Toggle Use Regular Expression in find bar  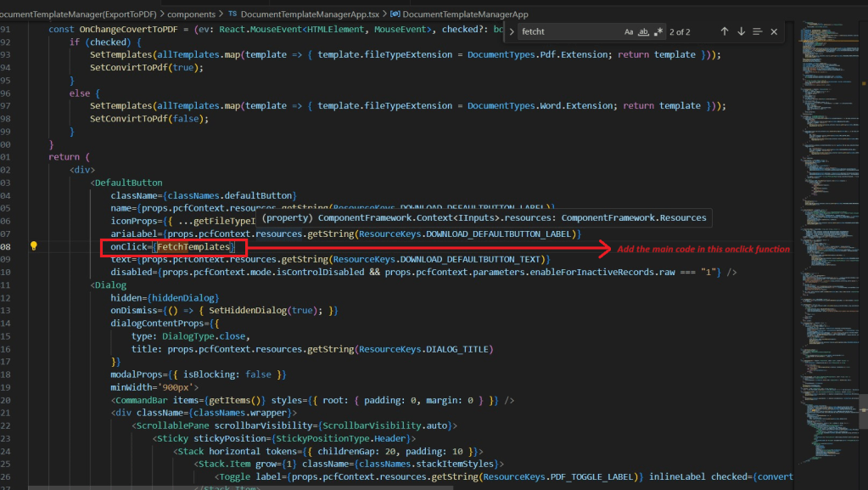pyautogui.click(x=658, y=31)
